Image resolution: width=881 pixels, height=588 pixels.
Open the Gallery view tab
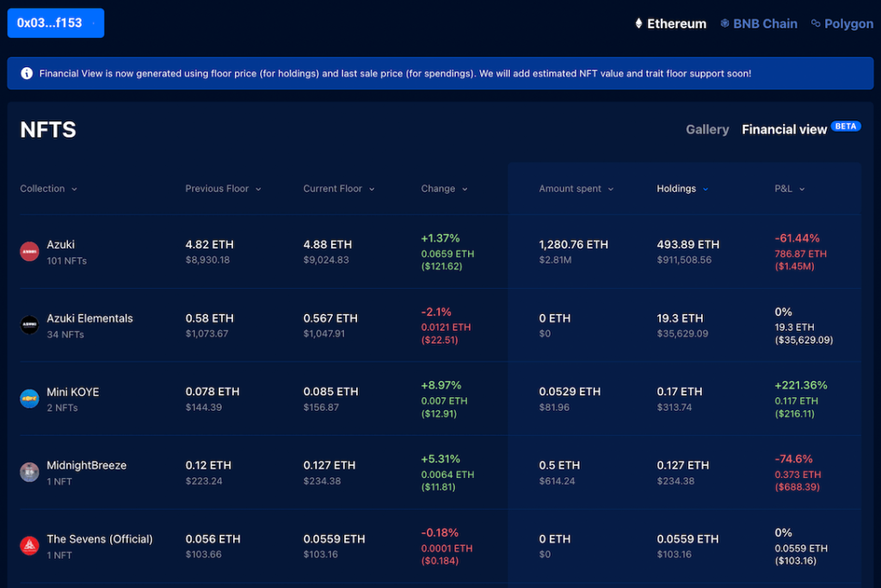click(x=707, y=129)
